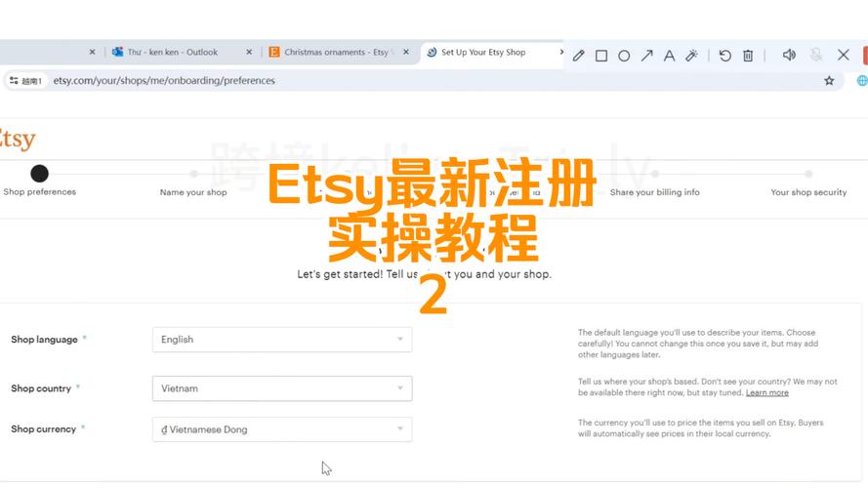Toggle the microphone mute icon

816,56
